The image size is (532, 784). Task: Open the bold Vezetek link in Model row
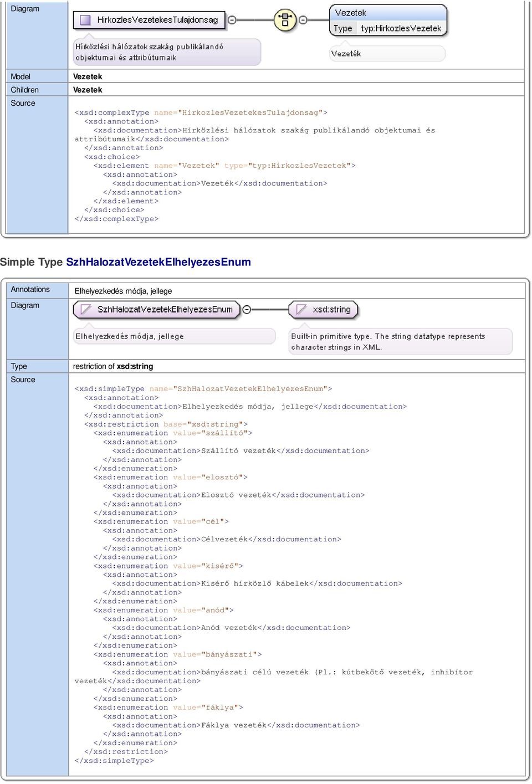(x=88, y=76)
